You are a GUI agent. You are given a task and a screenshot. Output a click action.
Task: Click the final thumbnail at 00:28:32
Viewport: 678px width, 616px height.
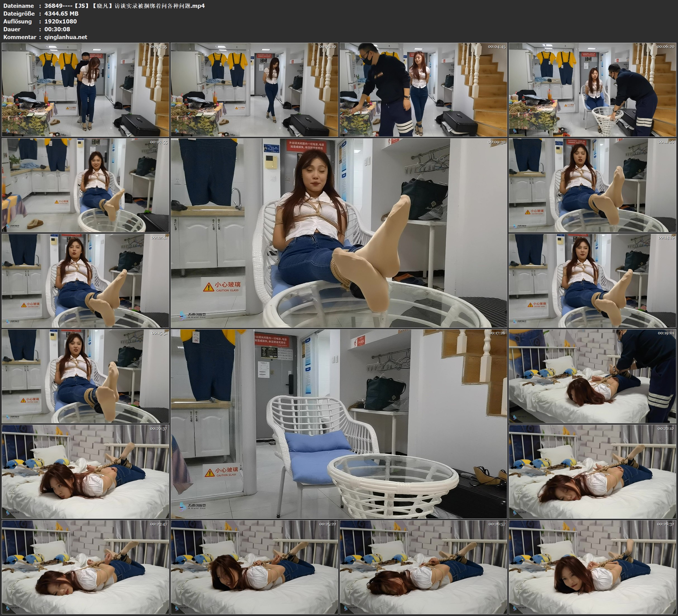click(x=593, y=567)
